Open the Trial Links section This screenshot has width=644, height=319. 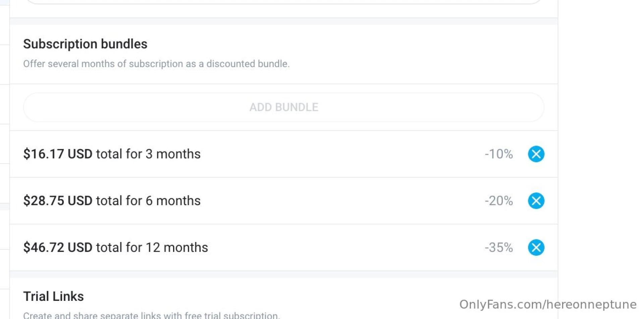(53, 296)
